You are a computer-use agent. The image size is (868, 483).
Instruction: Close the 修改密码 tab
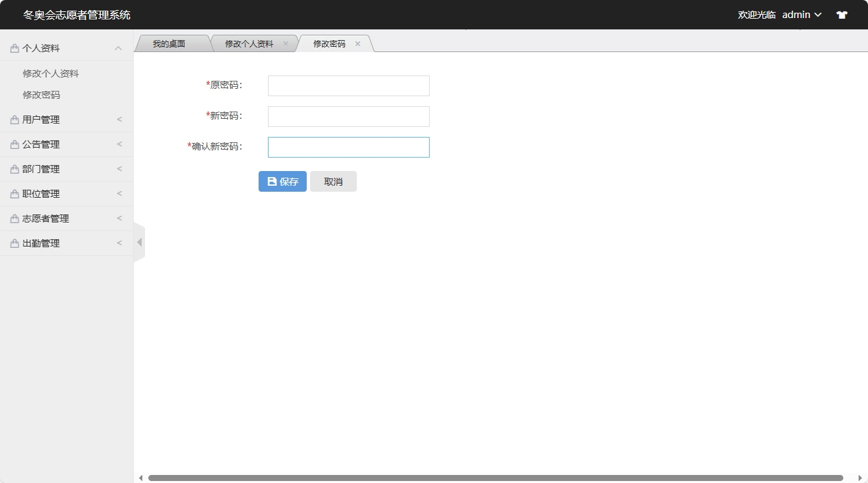tap(357, 43)
